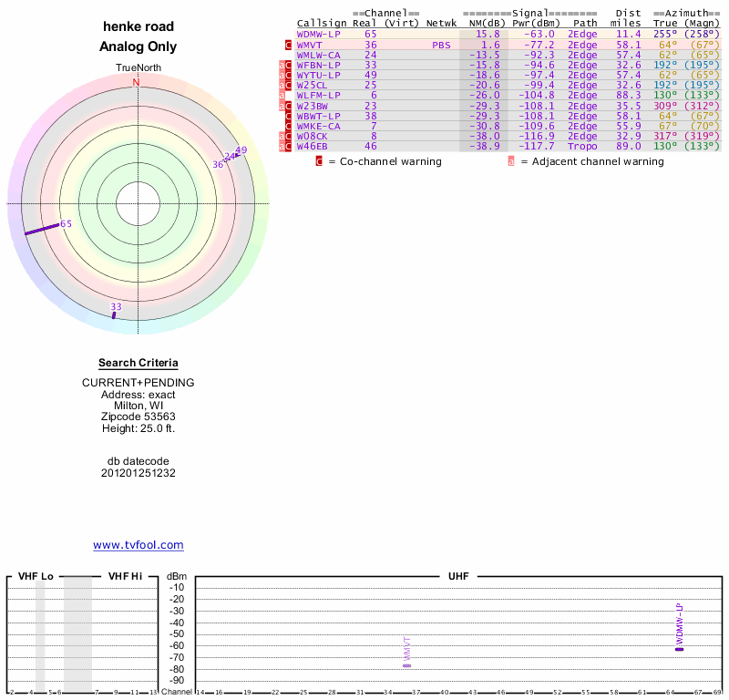Select the WLFM-LP callsign
729x700 pixels.
coord(318,96)
